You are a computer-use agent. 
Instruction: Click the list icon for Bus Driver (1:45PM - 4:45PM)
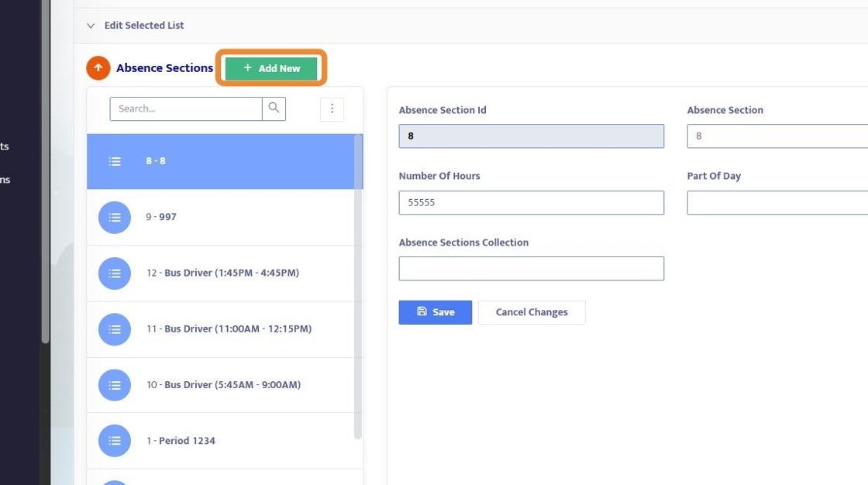(x=115, y=273)
